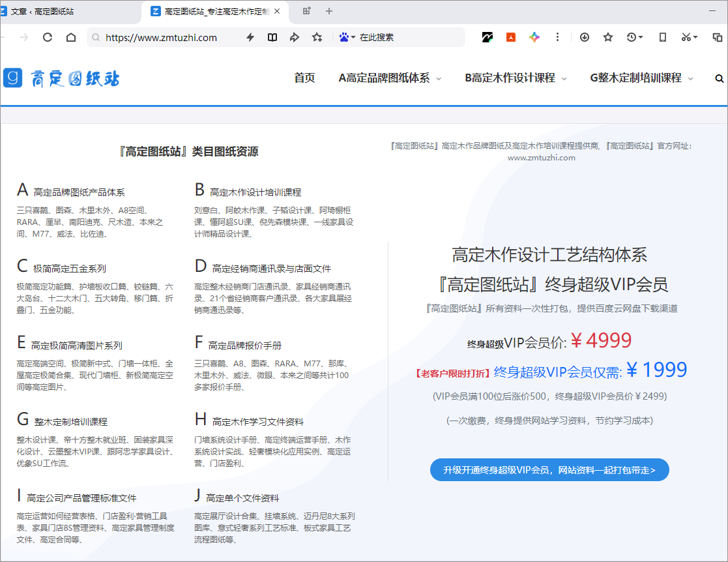Go to browser home page icon
The width and height of the screenshot is (728, 562).
[x=71, y=37]
